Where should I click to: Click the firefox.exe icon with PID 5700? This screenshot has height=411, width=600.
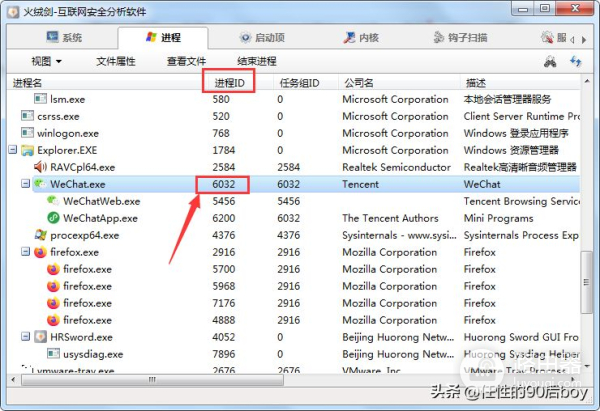(x=53, y=269)
